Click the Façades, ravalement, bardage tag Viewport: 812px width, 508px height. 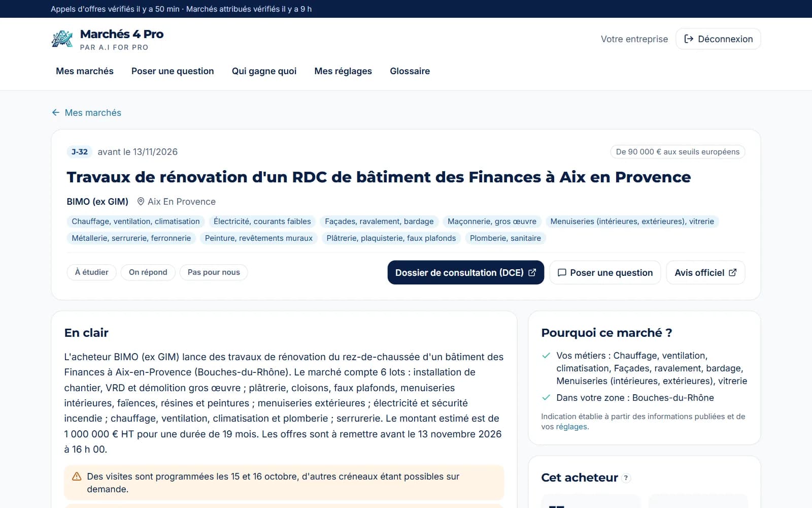click(379, 221)
